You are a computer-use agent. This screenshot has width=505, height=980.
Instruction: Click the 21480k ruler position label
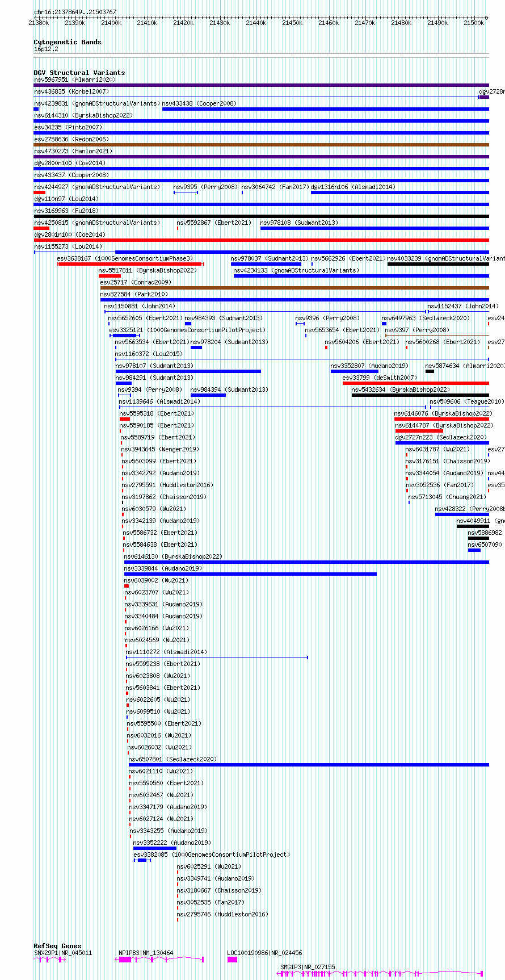point(401,23)
